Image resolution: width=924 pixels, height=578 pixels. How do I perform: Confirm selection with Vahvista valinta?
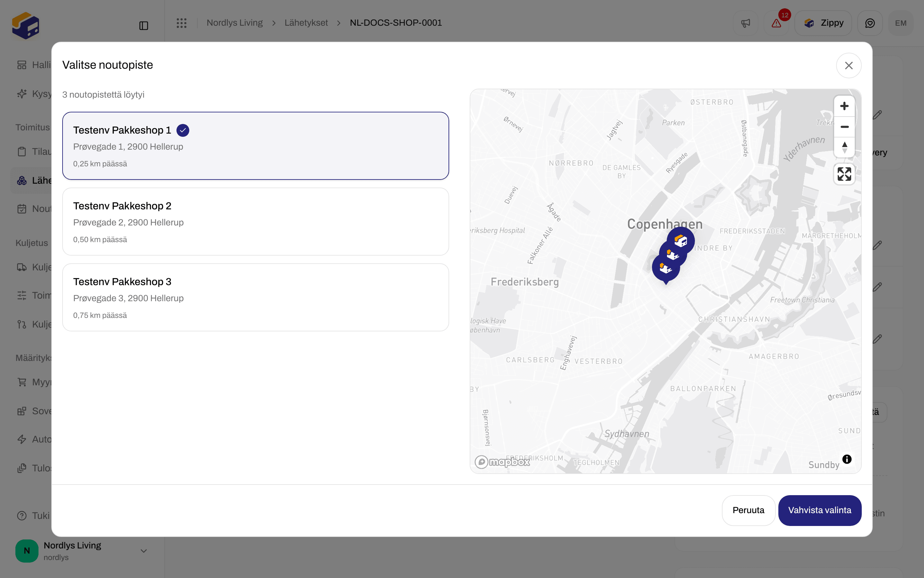pyautogui.click(x=819, y=510)
